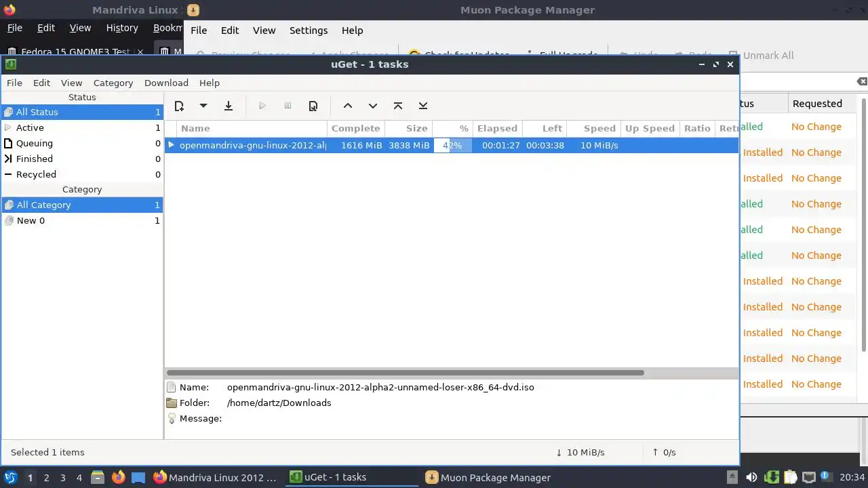The width and height of the screenshot is (868, 488).
Task: Click the 1616 MiB completed value
Action: tap(361, 145)
